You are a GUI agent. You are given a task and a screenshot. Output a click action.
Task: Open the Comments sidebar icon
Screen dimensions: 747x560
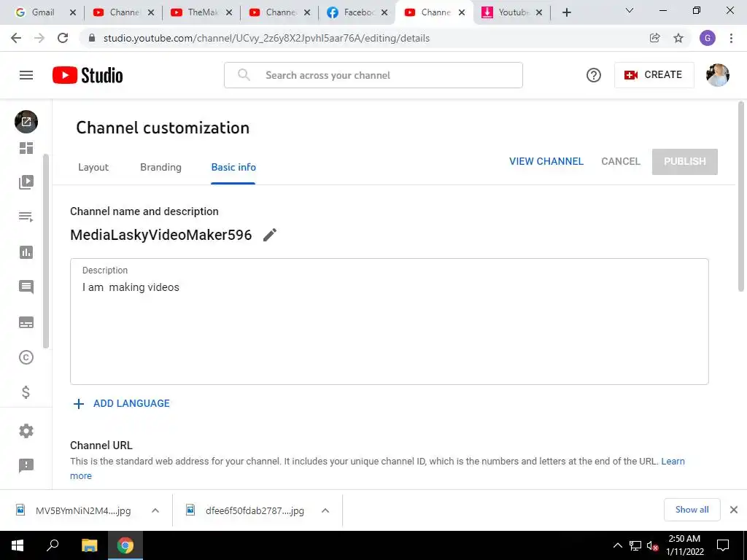[x=26, y=287]
